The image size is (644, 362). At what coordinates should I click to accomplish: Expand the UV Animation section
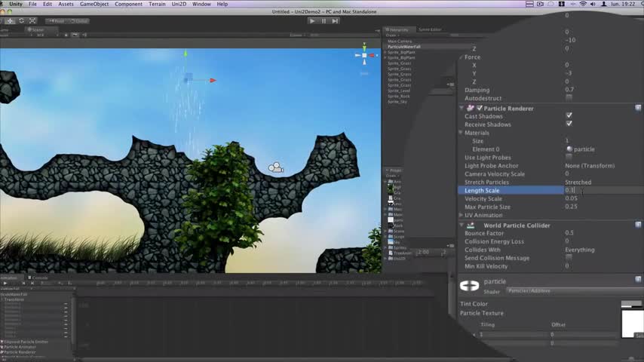[461, 215]
